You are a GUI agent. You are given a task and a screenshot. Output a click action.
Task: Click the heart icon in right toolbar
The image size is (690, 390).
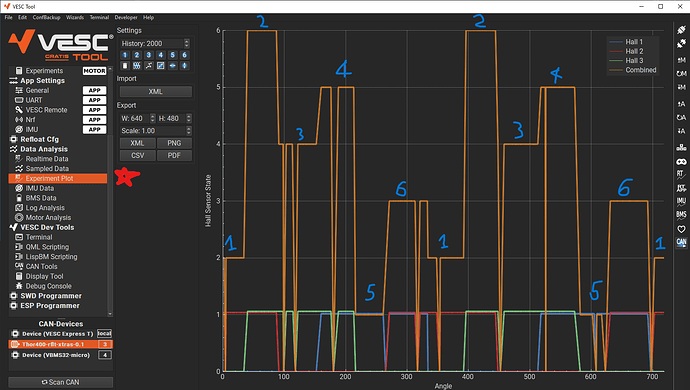point(681,229)
